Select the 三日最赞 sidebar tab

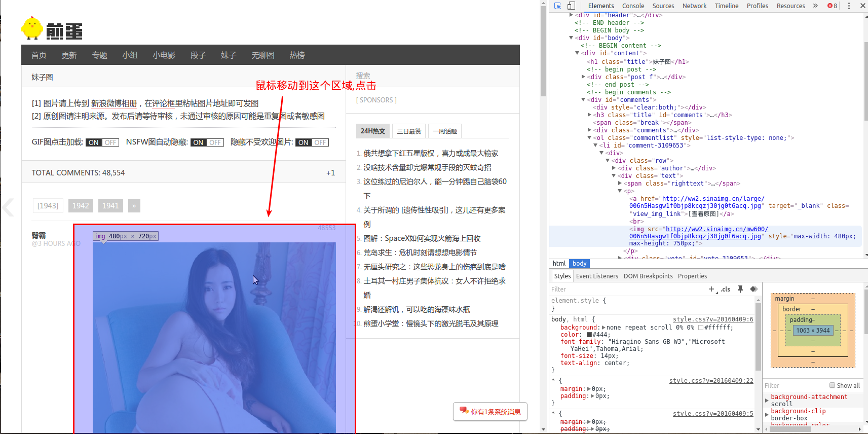pos(409,131)
